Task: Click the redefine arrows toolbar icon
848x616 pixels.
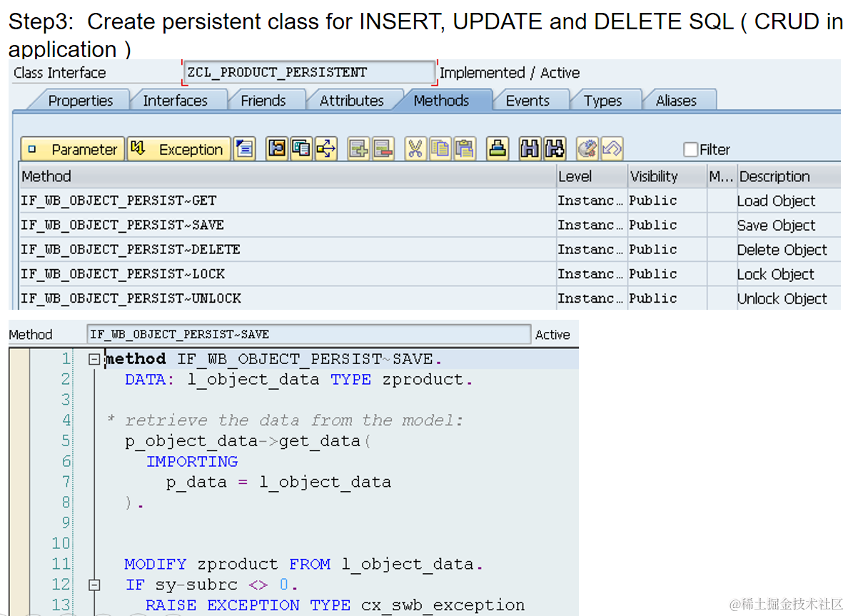Action: point(326,148)
